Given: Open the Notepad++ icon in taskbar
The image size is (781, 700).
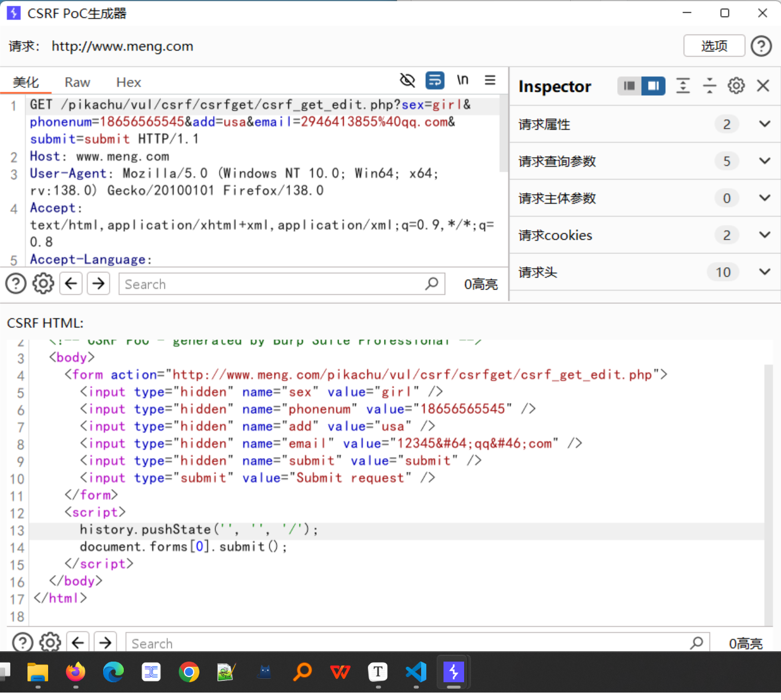Looking at the screenshot, I should (x=227, y=672).
